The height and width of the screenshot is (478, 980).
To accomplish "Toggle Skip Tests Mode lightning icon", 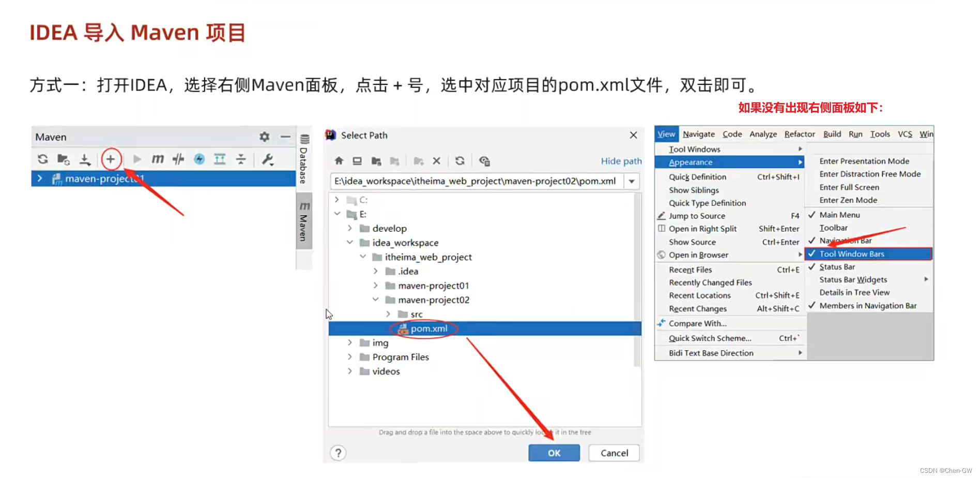I will 199,159.
